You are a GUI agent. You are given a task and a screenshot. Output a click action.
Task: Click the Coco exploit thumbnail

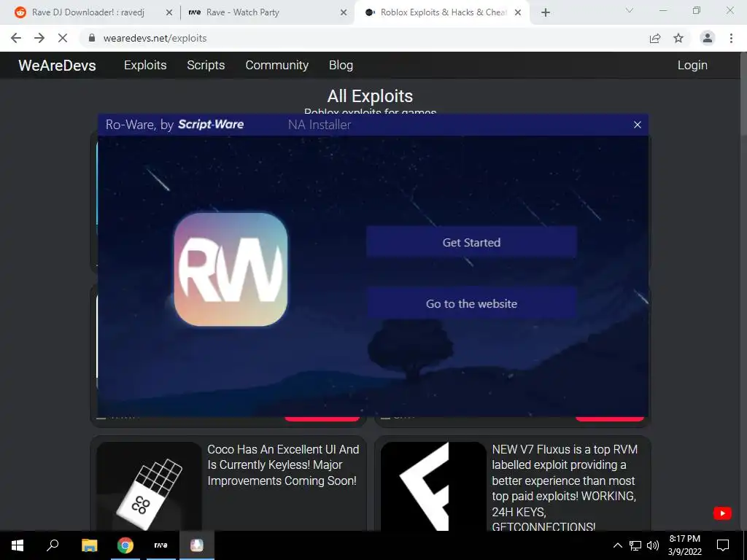[x=149, y=486]
